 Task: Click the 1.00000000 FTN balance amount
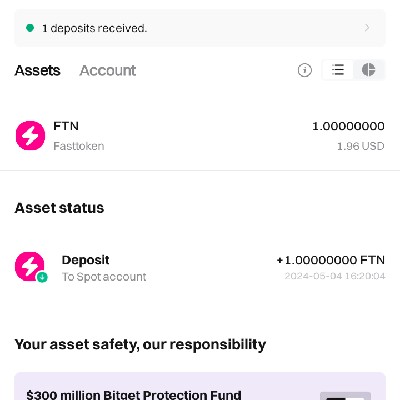348,126
